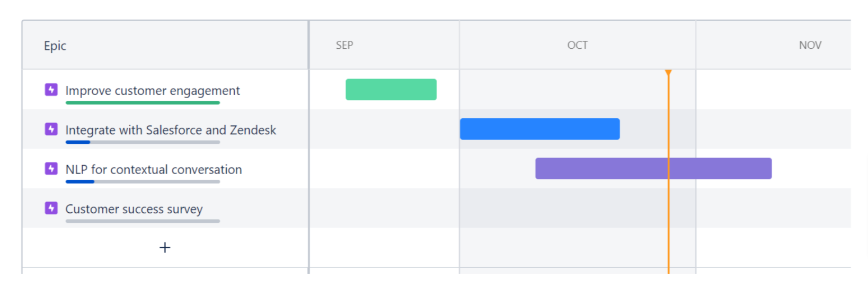Click progress bar under Integrate with Salesforce
This screenshot has width=868, height=286.
143,142
